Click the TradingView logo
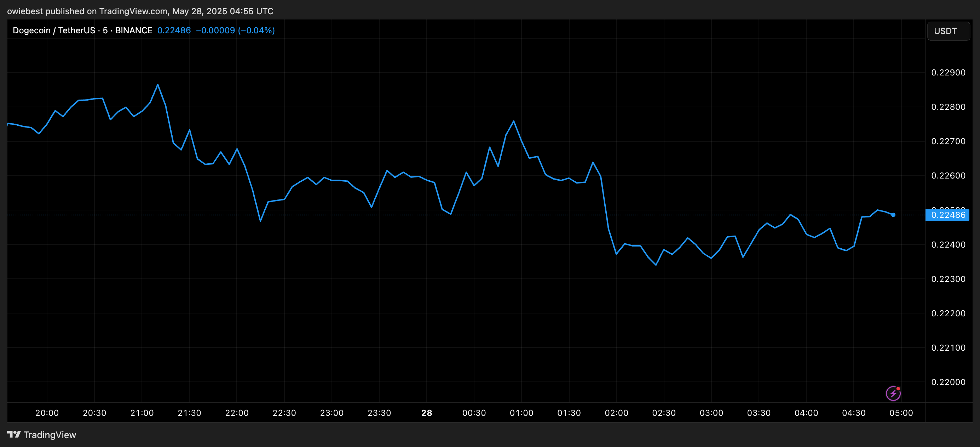980x447 pixels. 40,435
